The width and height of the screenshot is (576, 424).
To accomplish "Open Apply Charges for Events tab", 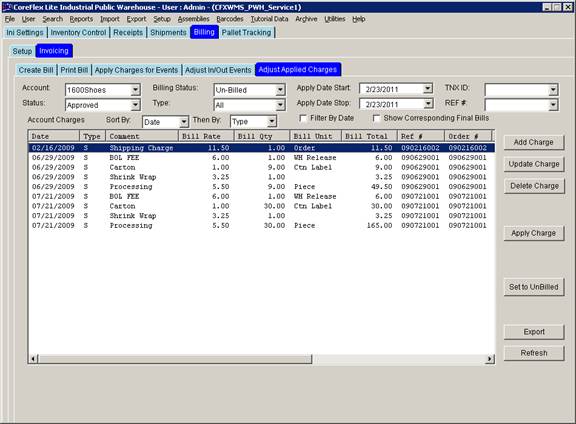I will click(136, 70).
